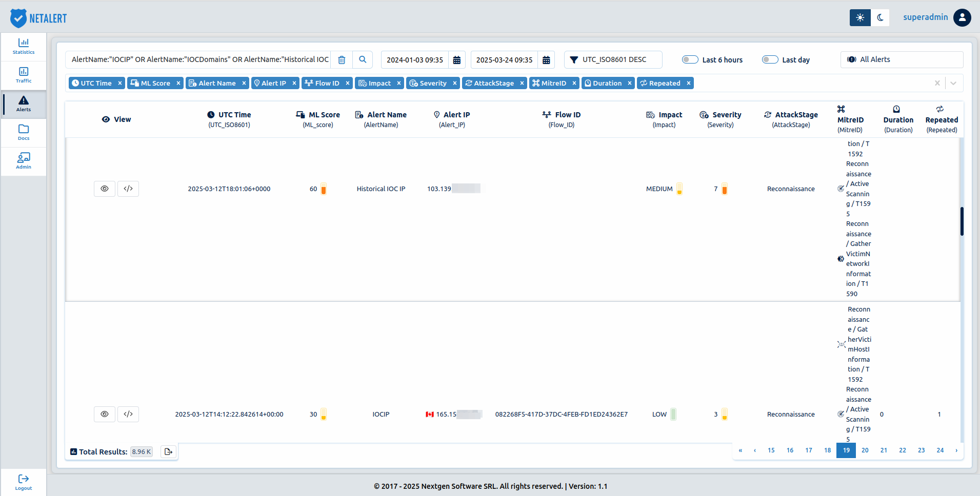
Task: Open the All Alerts filter dropdown
Action: tap(902, 59)
